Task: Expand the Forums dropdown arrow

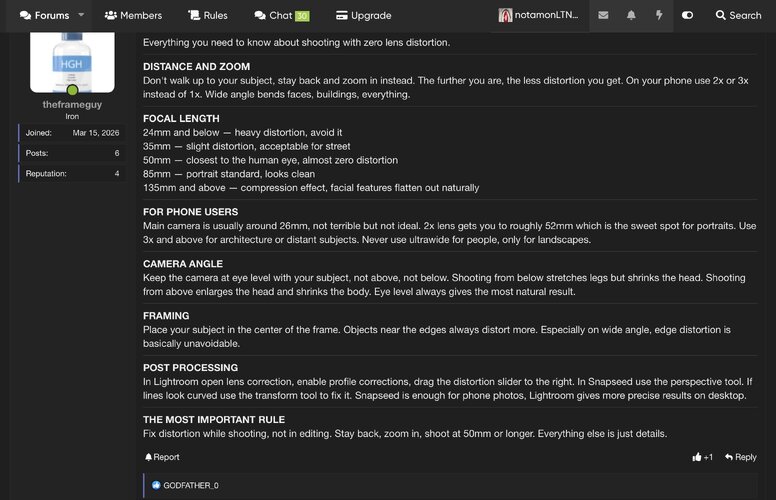Action: [x=81, y=15]
